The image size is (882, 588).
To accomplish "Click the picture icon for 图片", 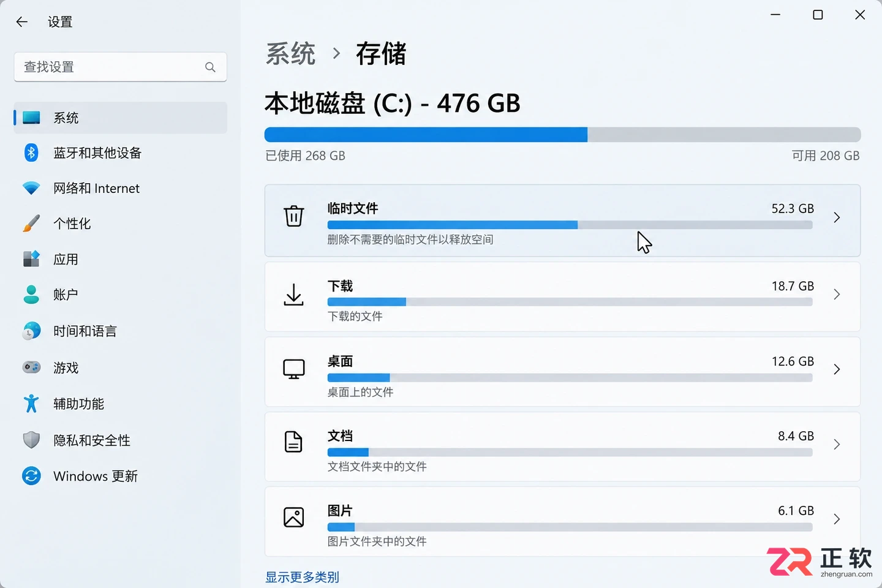I will pos(294,518).
